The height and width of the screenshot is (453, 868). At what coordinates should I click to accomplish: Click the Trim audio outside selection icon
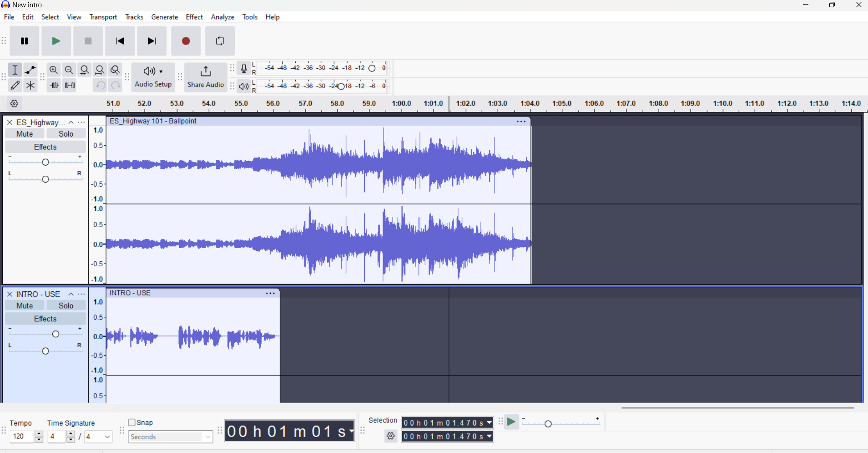[55, 86]
